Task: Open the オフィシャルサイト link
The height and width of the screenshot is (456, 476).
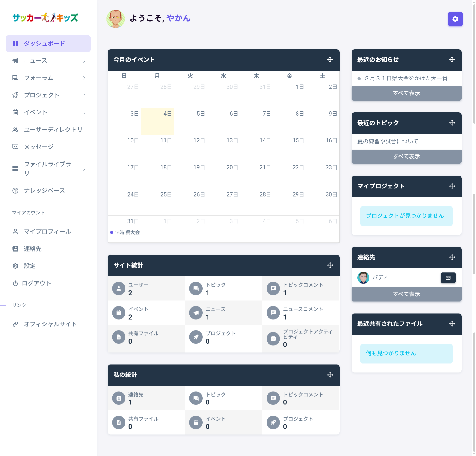Action: (50, 324)
